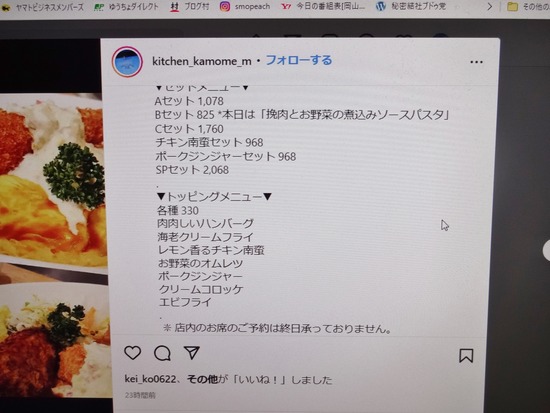Click the food photo on the left
The image size is (550, 413).
pyautogui.click(x=53, y=218)
